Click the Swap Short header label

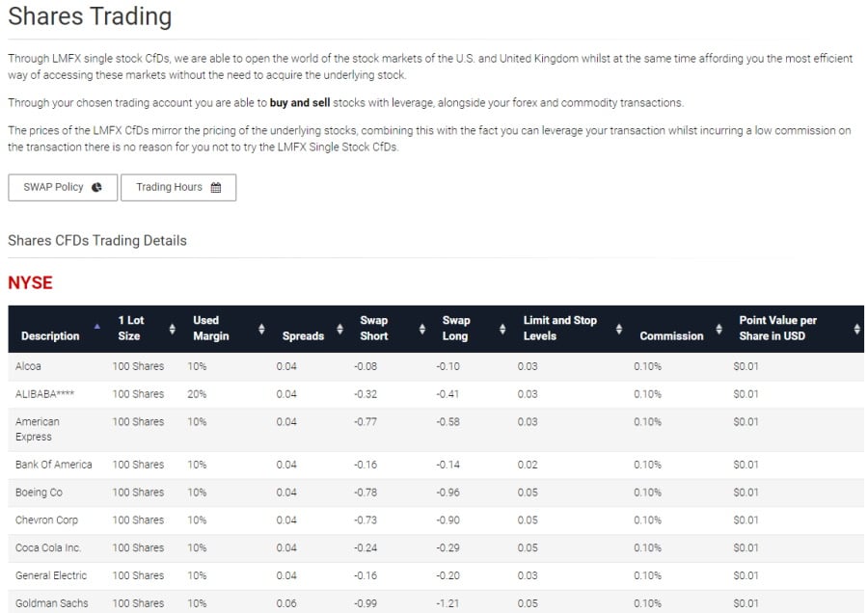pos(373,328)
